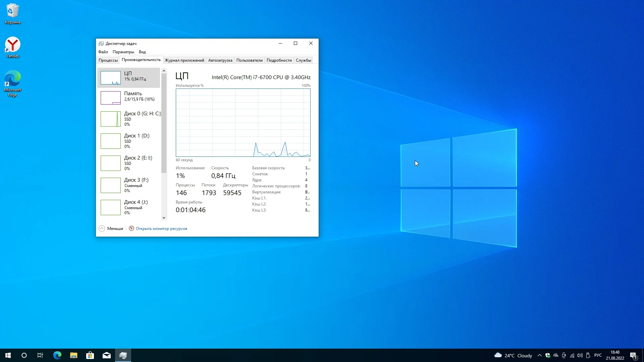Viewport: 644px width, 362px height.
Task: Click the Microsoft Edge desktop icon
Action: tap(12, 83)
